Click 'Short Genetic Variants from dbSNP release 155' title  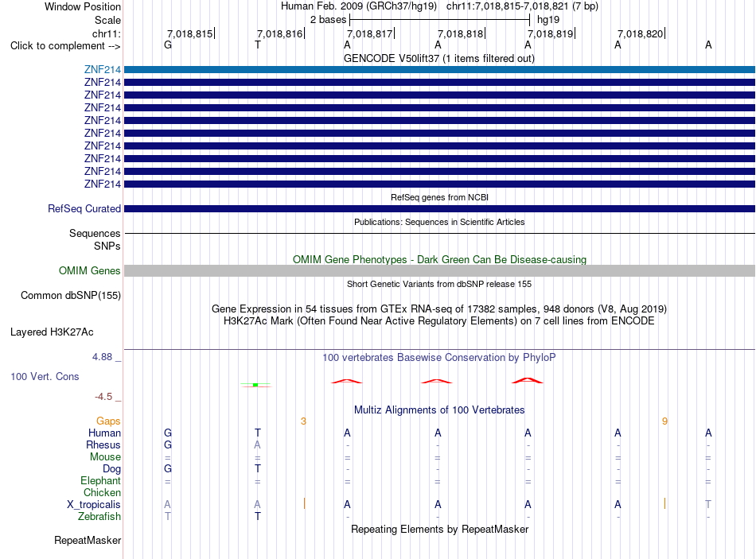(x=439, y=284)
